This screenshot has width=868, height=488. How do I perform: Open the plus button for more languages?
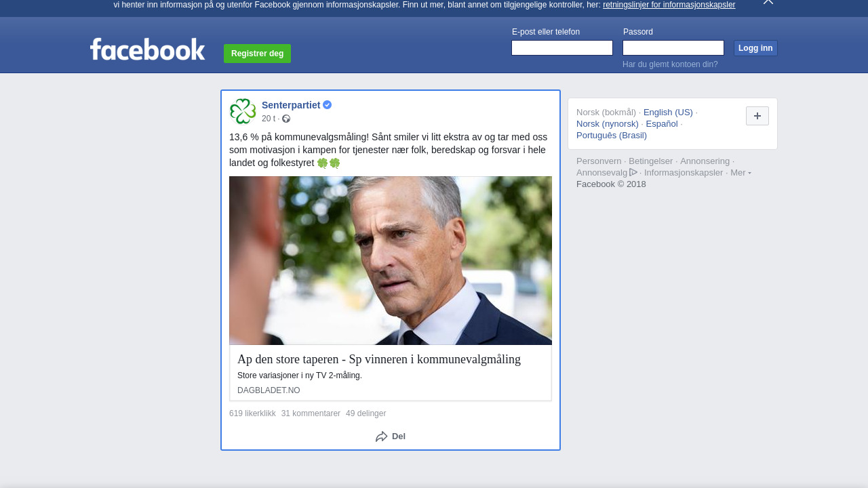pyautogui.click(x=757, y=116)
